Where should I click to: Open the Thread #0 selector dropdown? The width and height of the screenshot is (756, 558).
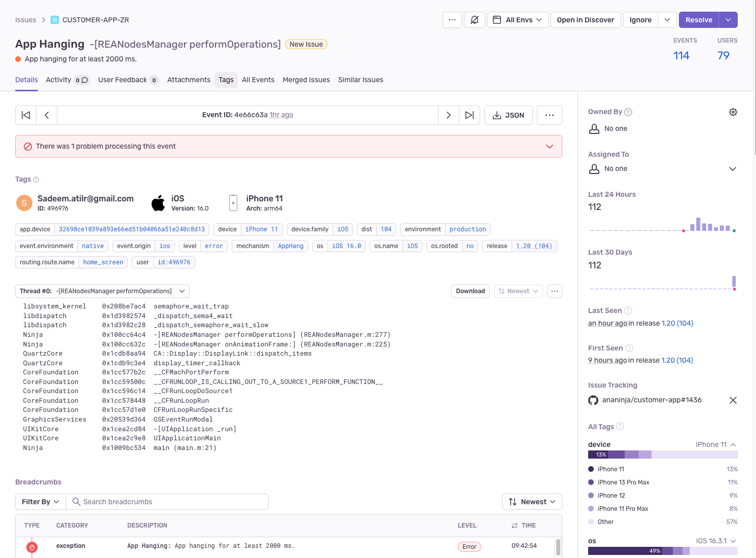[x=102, y=291]
